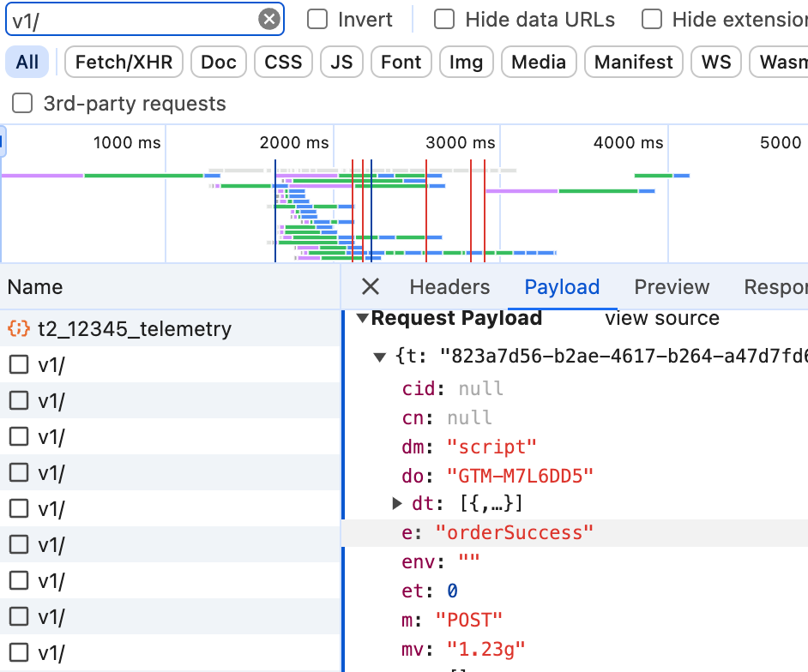
Task: Check the first v1/ request row checkbox
Action: tap(19, 364)
